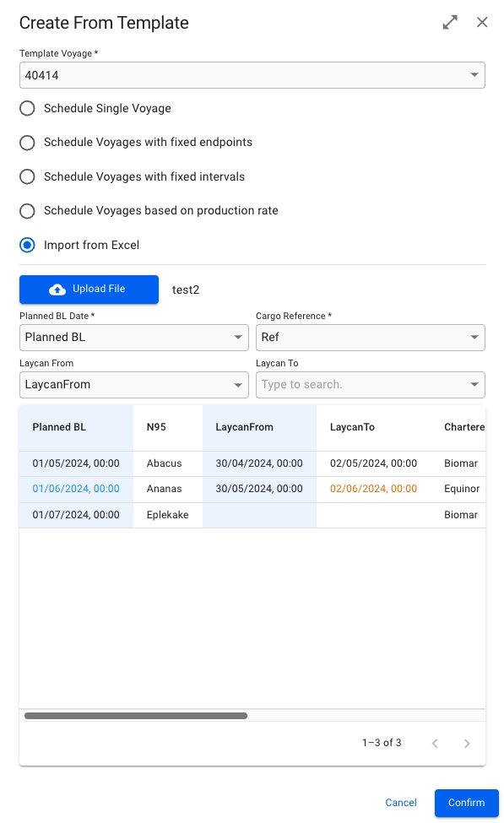504x823 pixels.
Task: Click the Upload File button
Action: pyautogui.click(x=89, y=290)
